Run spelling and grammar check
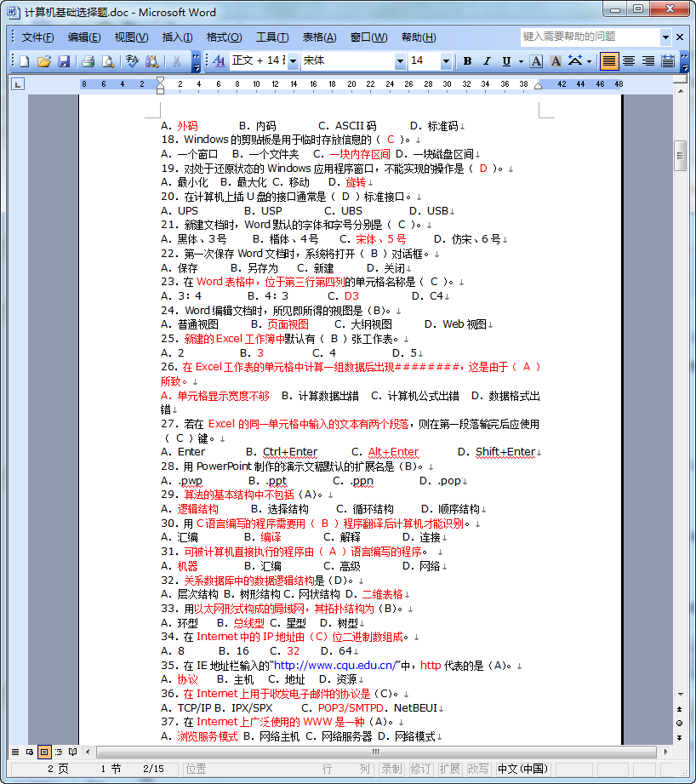Viewport: 696px width, 784px height. 133,61
